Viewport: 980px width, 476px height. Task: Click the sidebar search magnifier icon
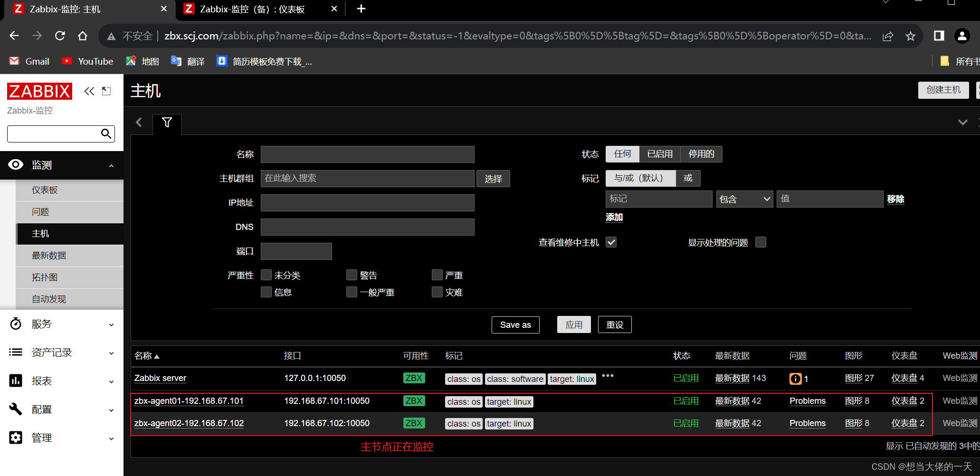pyautogui.click(x=106, y=134)
